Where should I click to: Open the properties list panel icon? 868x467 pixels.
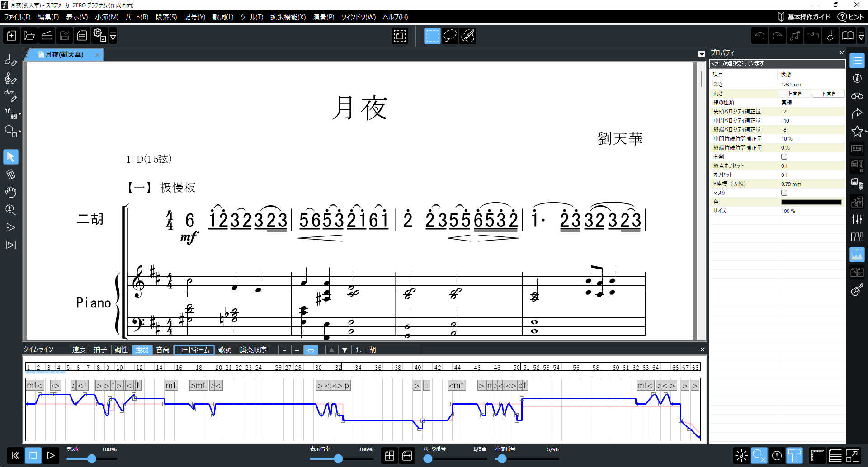coord(857,61)
